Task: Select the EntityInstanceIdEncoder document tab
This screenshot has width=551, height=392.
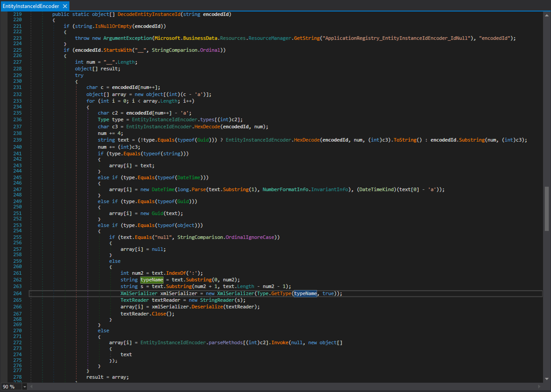Action: pos(35,6)
